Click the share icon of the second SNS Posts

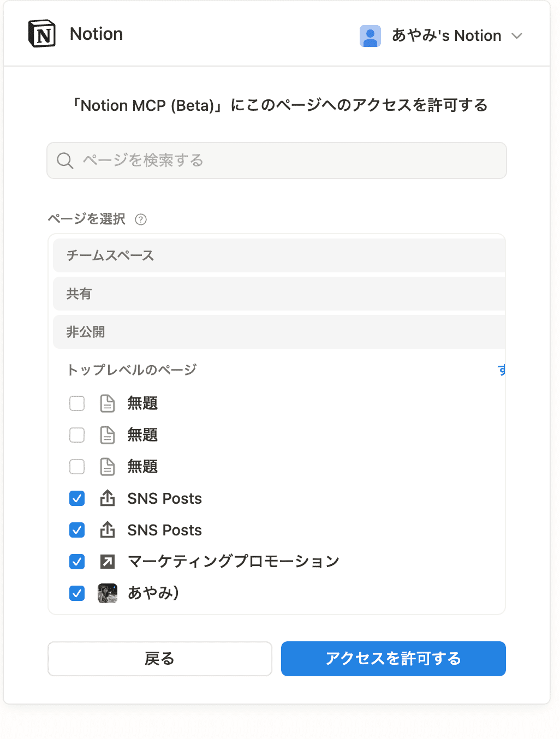108,530
